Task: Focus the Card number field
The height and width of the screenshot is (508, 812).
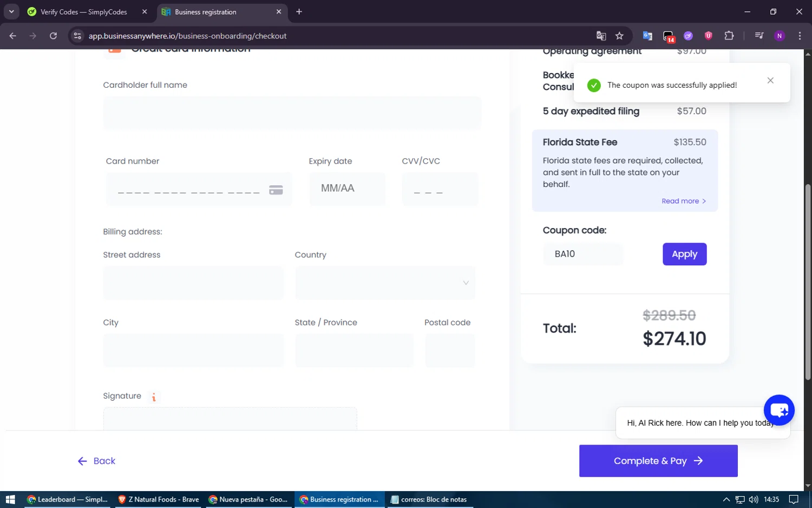Action: (199, 189)
